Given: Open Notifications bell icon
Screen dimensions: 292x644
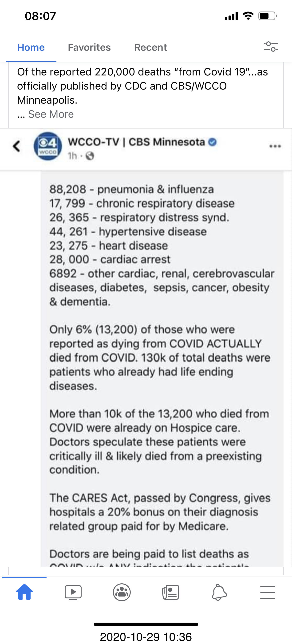Looking at the screenshot, I should (219, 592).
